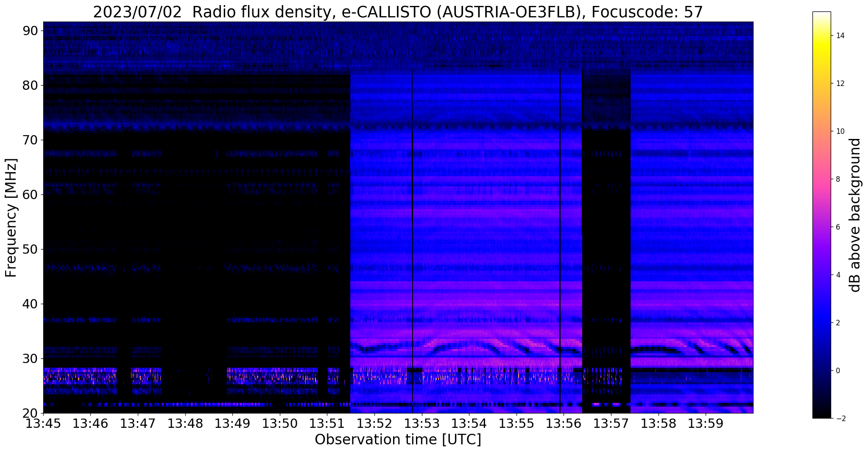The width and height of the screenshot is (868, 452).
Task: Click the colorbar tick label 12
Action: click(x=840, y=83)
